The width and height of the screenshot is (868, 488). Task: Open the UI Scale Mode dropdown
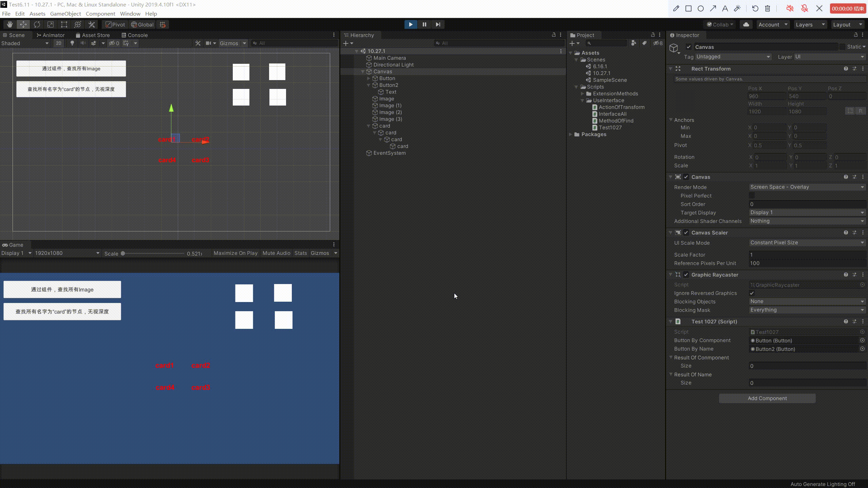point(807,243)
